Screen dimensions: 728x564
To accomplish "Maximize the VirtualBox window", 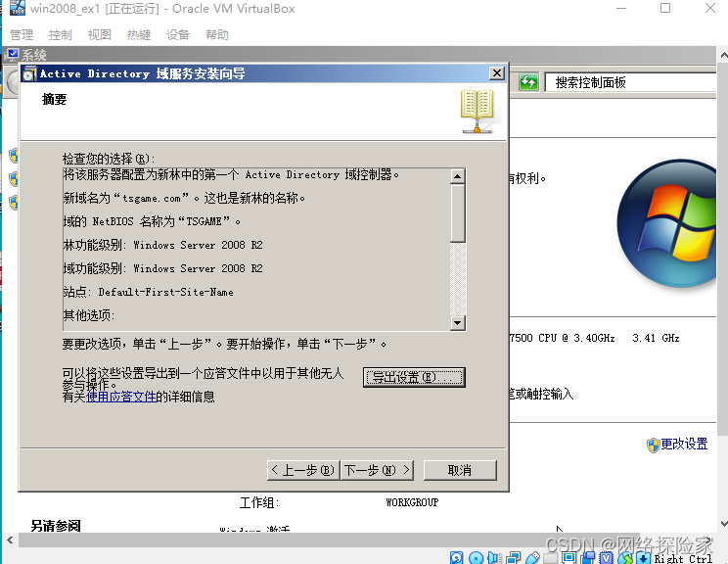I will 665,8.
